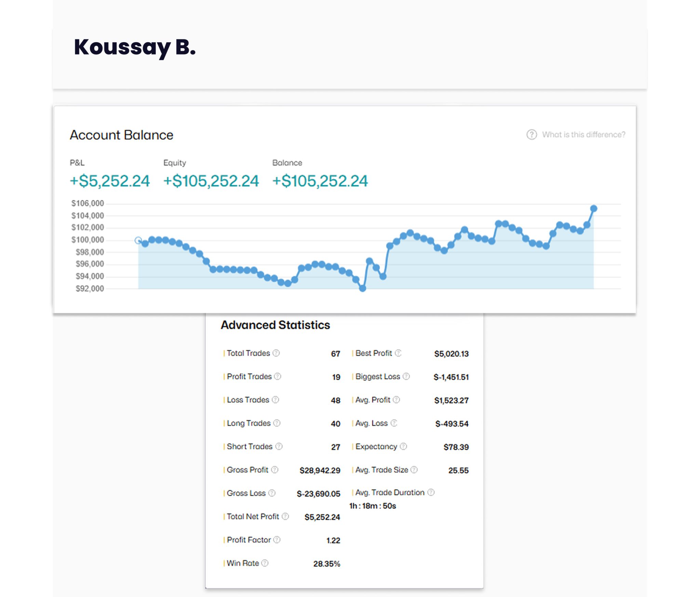Click help icon beside Profit Trades

[x=278, y=376]
